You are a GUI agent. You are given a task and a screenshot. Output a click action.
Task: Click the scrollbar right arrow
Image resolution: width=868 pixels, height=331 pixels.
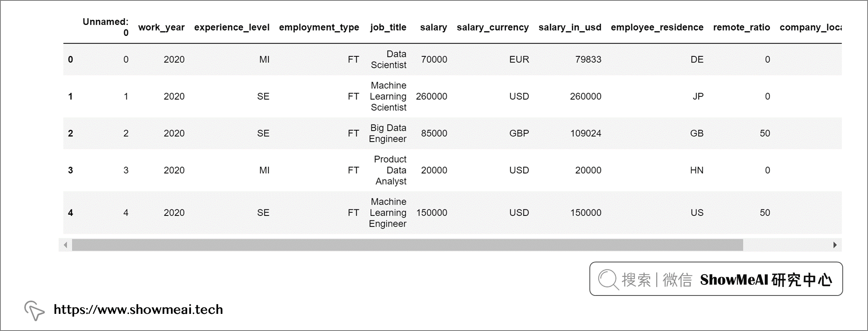pos(835,245)
